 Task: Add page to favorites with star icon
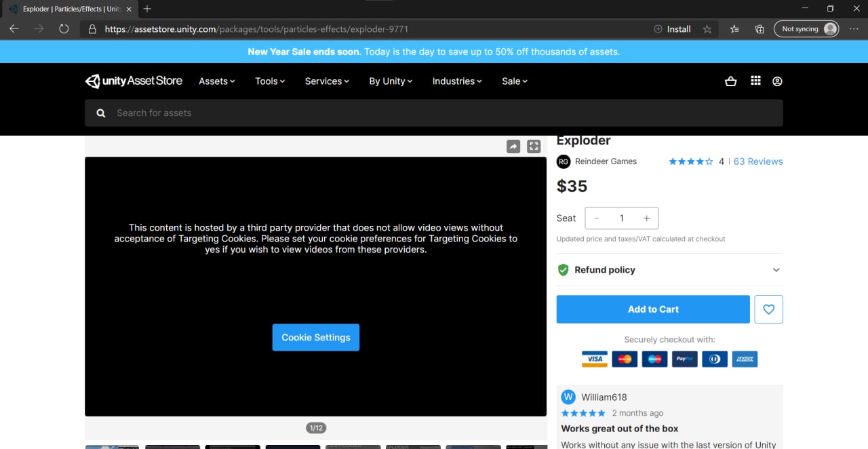(x=707, y=29)
